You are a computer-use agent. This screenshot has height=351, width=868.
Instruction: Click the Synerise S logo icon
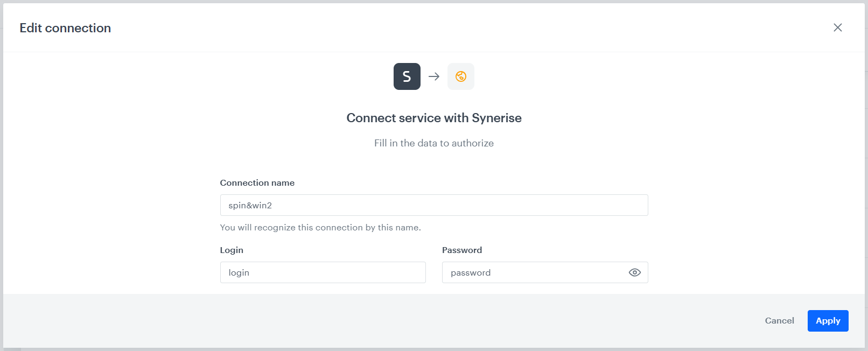(x=407, y=76)
